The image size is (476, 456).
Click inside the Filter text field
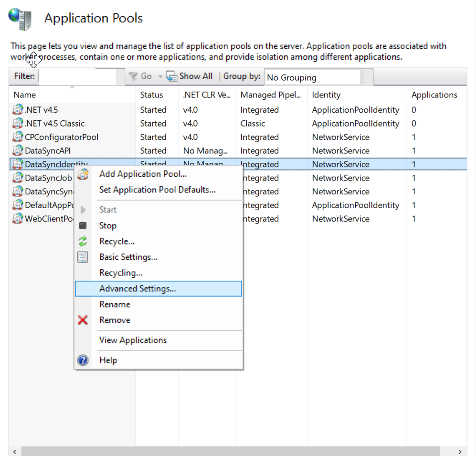[x=77, y=76]
